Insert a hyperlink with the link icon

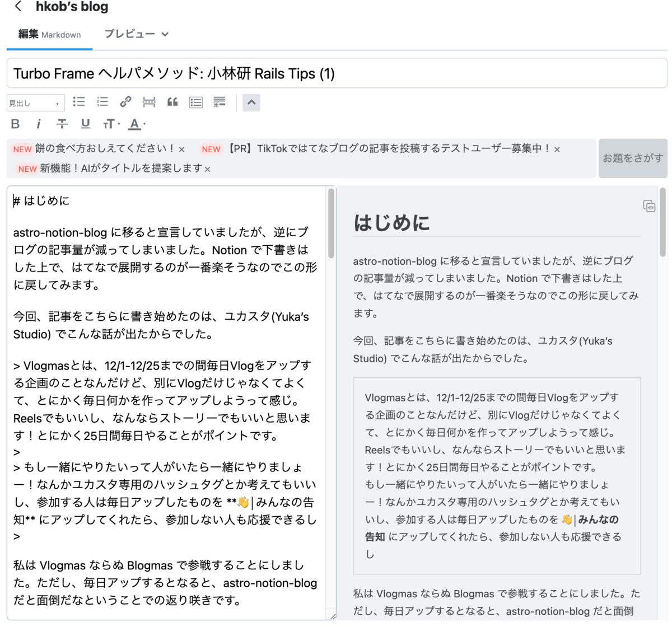point(125,102)
